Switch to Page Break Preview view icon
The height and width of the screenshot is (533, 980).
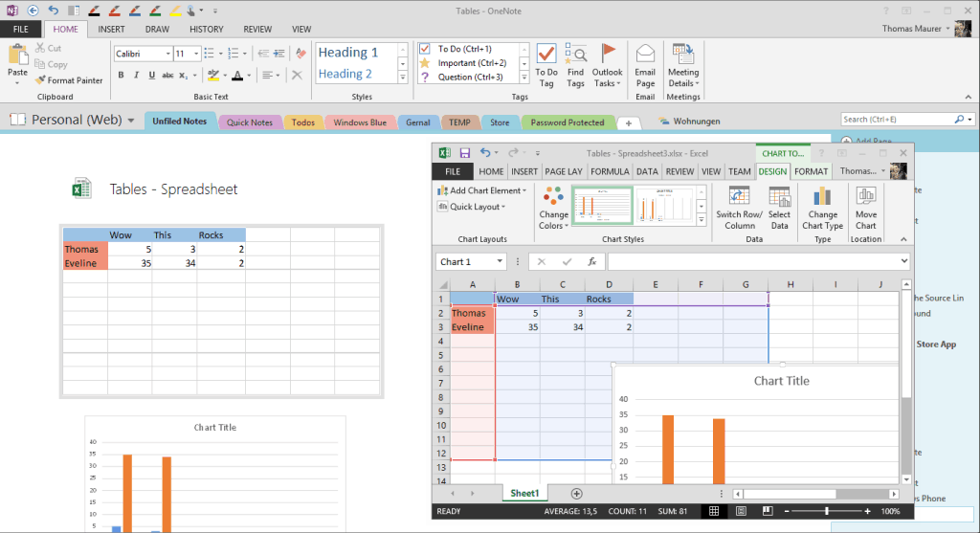click(x=768, y=511)
